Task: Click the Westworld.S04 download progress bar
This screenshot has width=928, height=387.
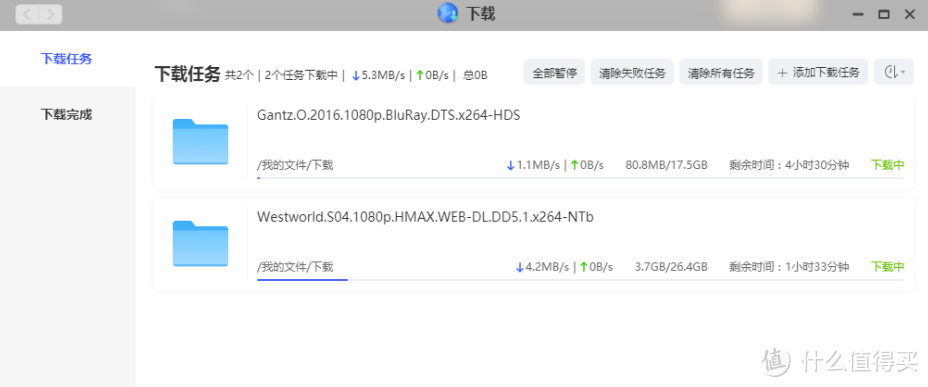Action: point(581,279)
